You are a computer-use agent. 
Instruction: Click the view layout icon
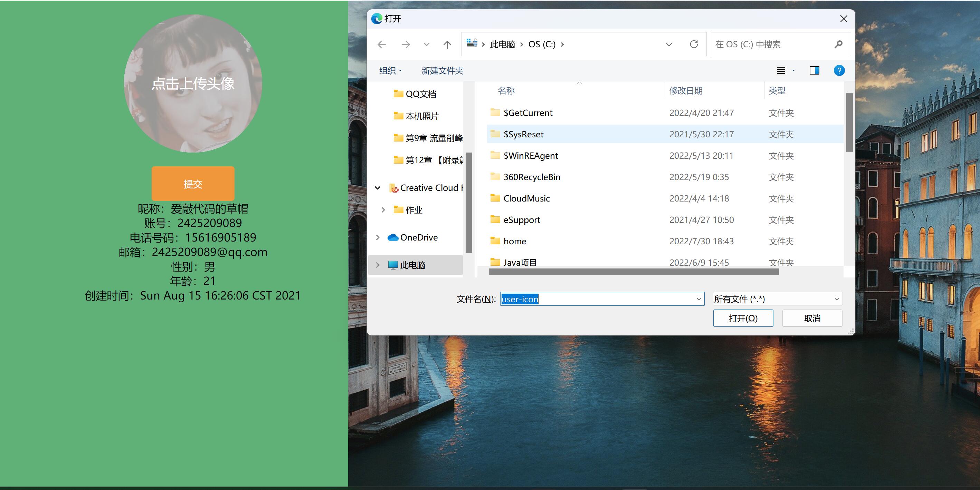[x=781, y=70]
